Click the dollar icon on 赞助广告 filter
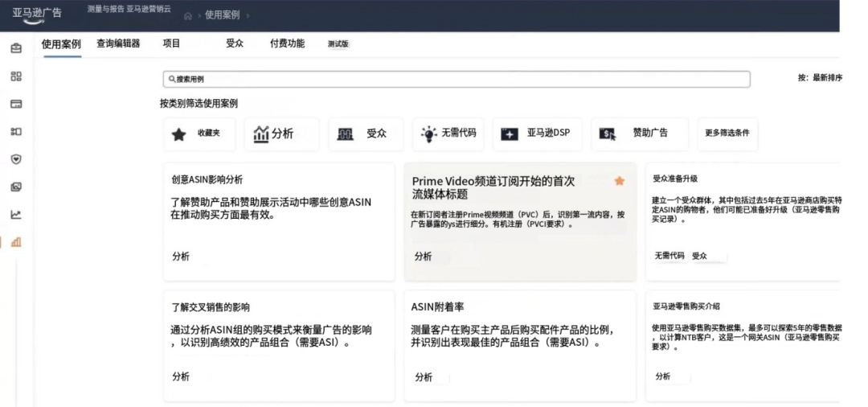Screen dimensions: 868x407 pos(608,134)
